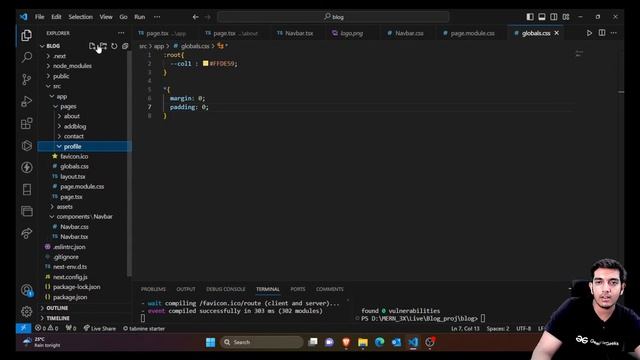This screenshot has height=360, width=640.
Task: Toggle primary side bar layout icon
Action: pos(530,17)
